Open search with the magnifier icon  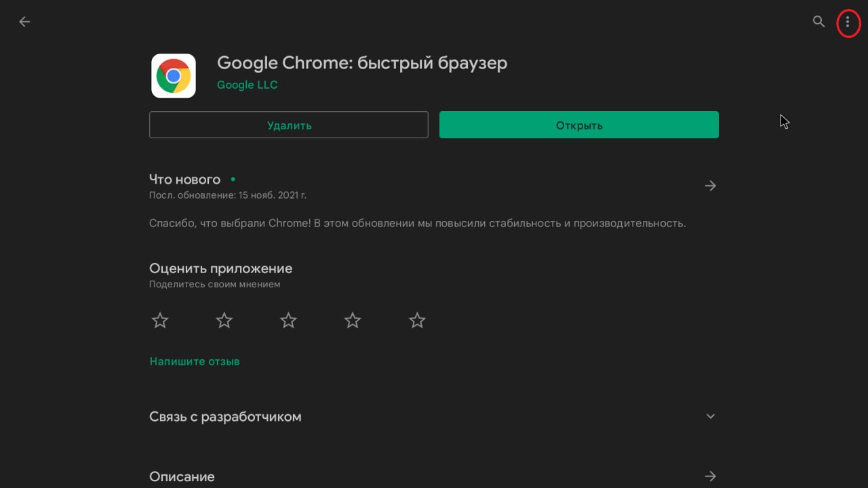click(818, 22)
